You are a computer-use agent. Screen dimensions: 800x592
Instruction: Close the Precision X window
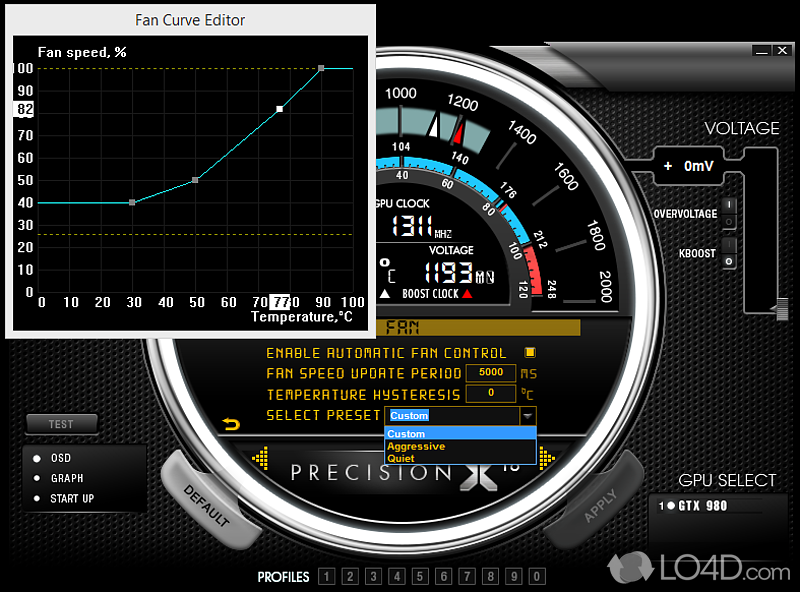pos(782,51)
